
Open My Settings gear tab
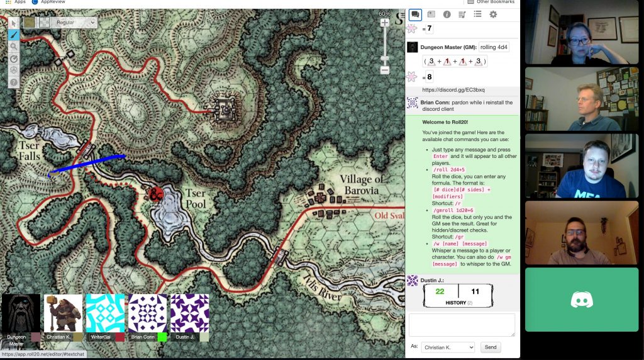coord(493,14)
